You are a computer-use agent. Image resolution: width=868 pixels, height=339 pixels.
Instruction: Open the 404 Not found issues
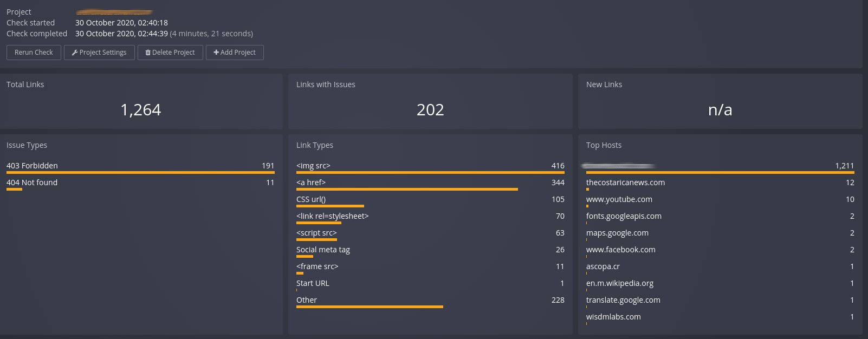[32, 182]
